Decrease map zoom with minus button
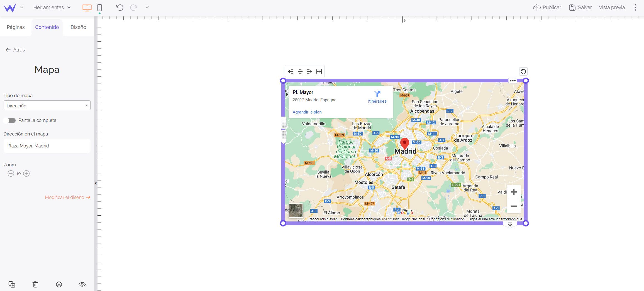This screenshot has width=644, height=291. [11, 174]
